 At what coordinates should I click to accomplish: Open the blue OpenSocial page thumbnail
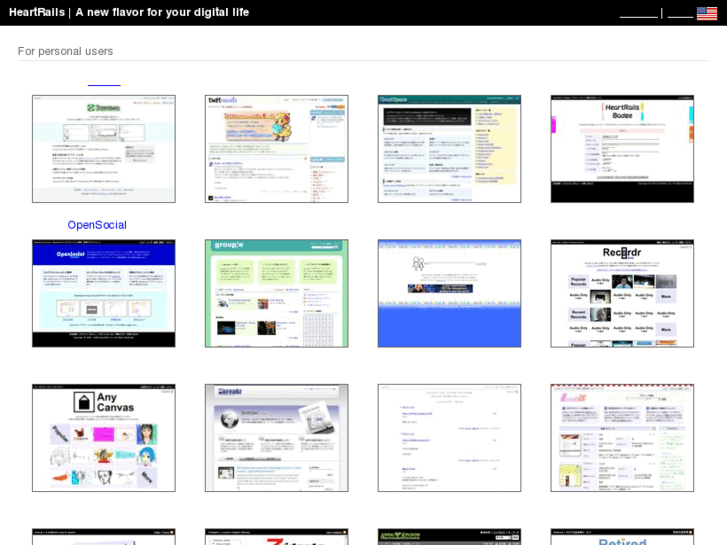(104, 293)
